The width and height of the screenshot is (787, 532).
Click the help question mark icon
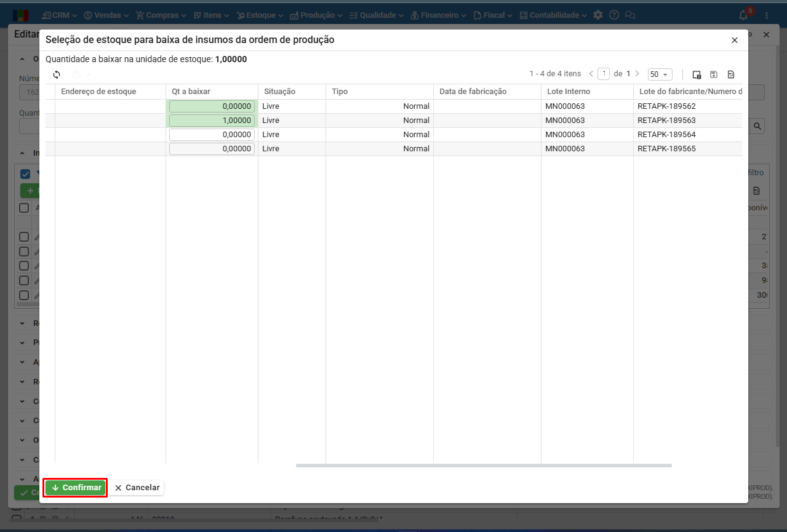(613, 15)
